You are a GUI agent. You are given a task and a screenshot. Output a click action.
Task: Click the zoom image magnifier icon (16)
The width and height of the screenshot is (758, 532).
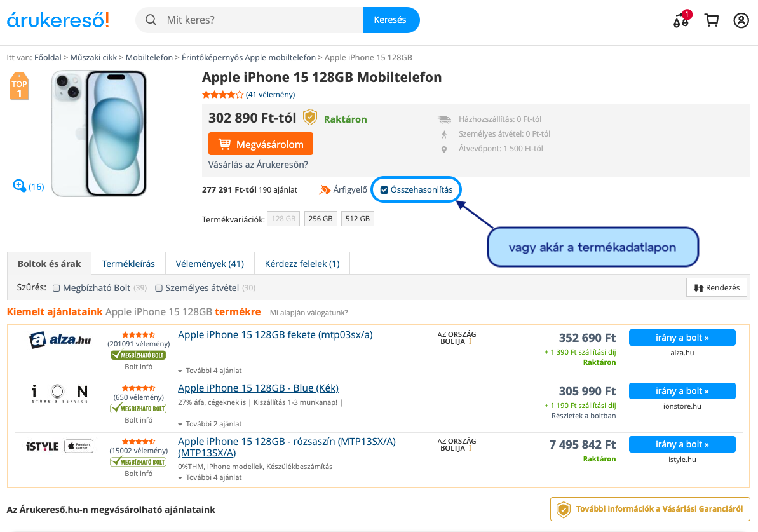pos(19,186)
